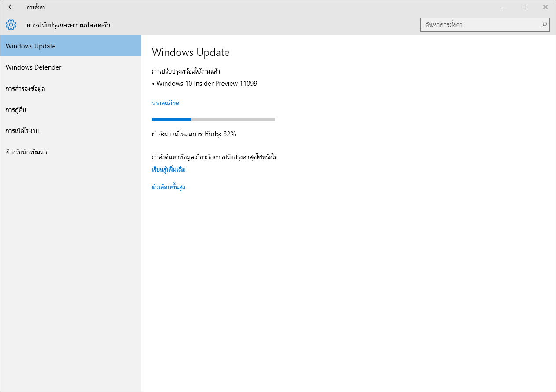Image resolution: width=556 pixels, height=392 pixels.
Task: Open the การสำรองข้อมูล section
Action: pyautogui.click(x=70, y=88)
